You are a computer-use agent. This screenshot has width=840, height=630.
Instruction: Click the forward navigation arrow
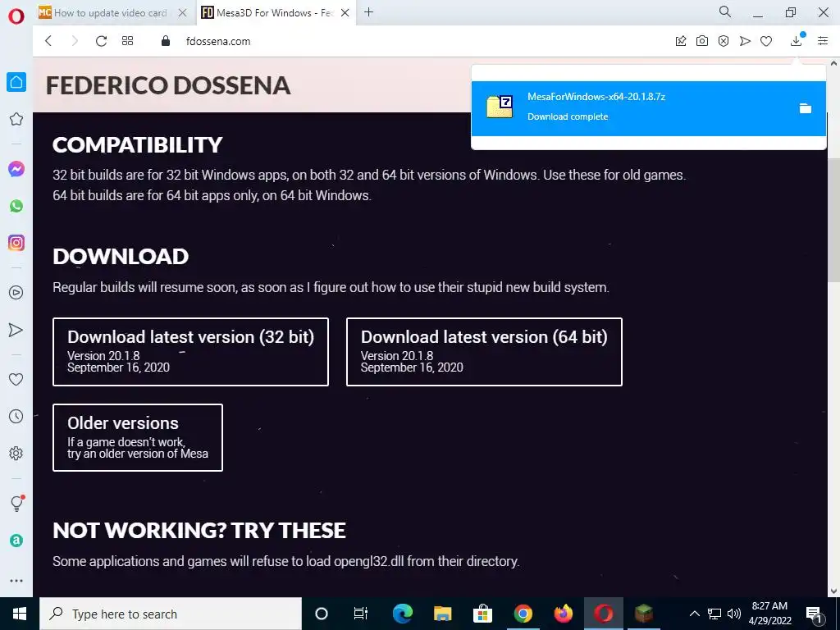[75, 41]
